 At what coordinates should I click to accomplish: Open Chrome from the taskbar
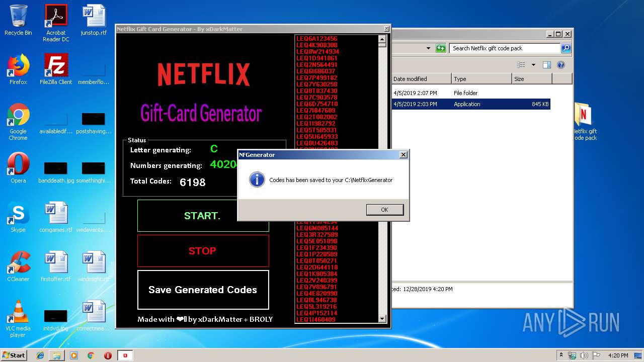click(x=91, y=355)
